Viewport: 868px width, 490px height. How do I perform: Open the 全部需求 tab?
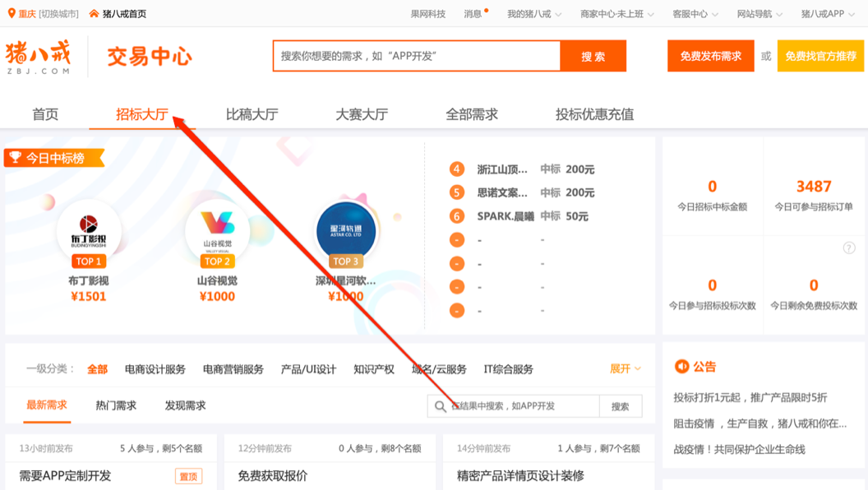coord(472,114)
